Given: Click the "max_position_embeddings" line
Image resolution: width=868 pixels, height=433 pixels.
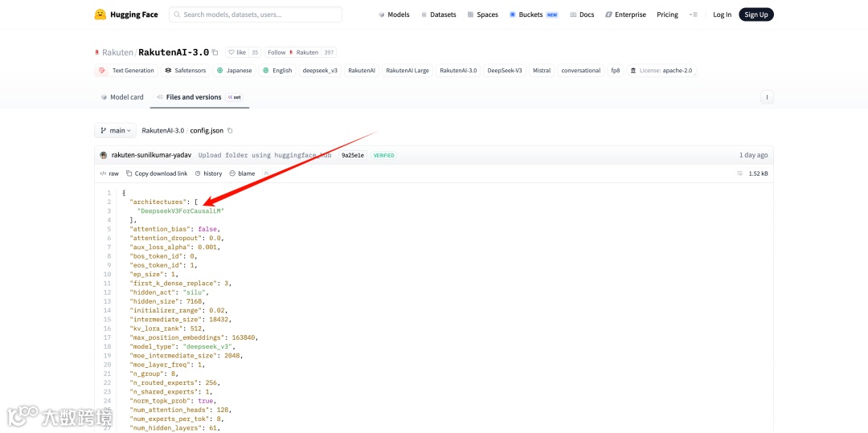Looking at the screenshot, I should 194,337.
